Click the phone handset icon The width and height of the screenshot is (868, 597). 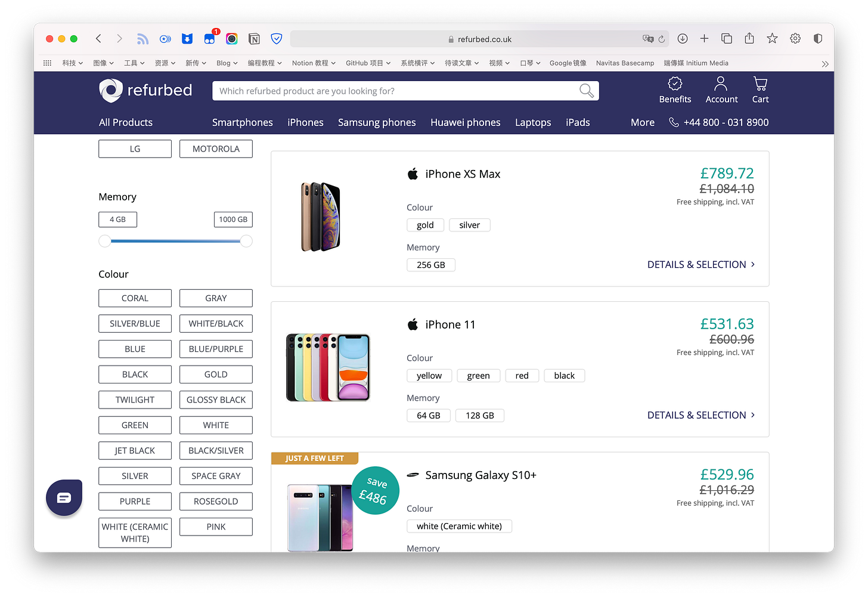pyautogui.click(x=674, y=122)
